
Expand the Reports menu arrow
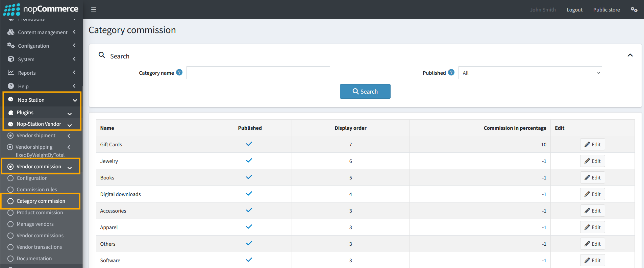pyautogui.click(x=74, y=72)
